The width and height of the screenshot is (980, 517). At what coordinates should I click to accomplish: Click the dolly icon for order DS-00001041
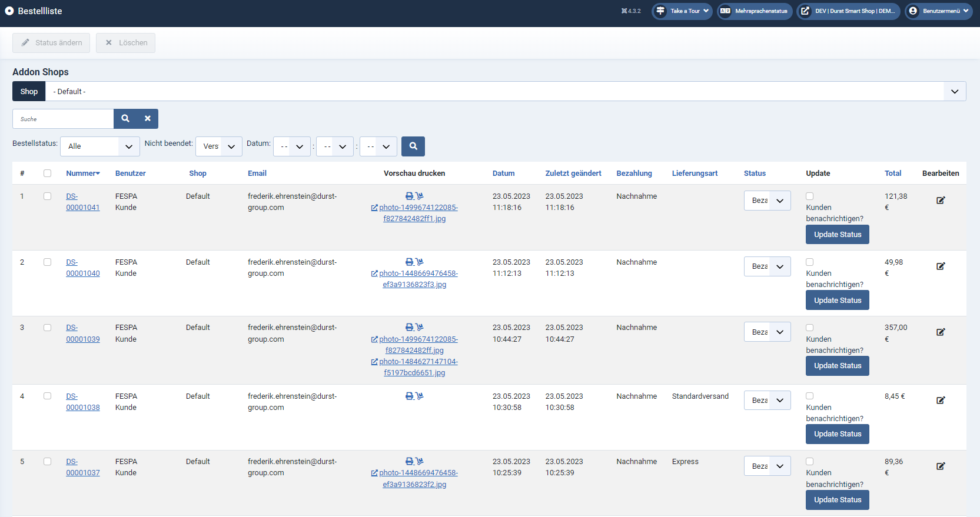(419, 196)
